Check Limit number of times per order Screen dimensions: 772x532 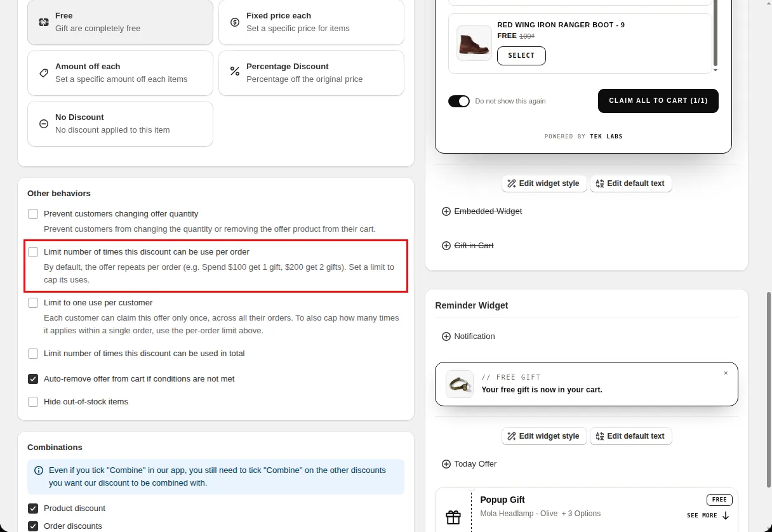33,252
